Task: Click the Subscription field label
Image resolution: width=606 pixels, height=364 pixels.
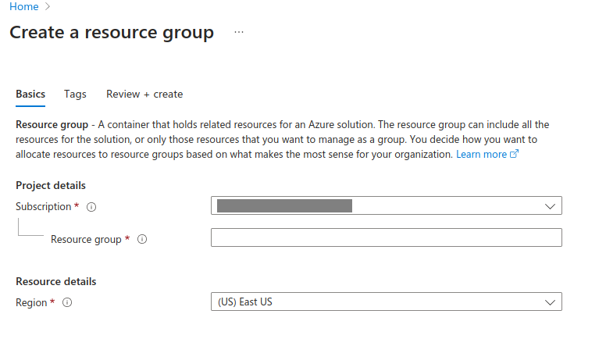Action: pos(44,207)
